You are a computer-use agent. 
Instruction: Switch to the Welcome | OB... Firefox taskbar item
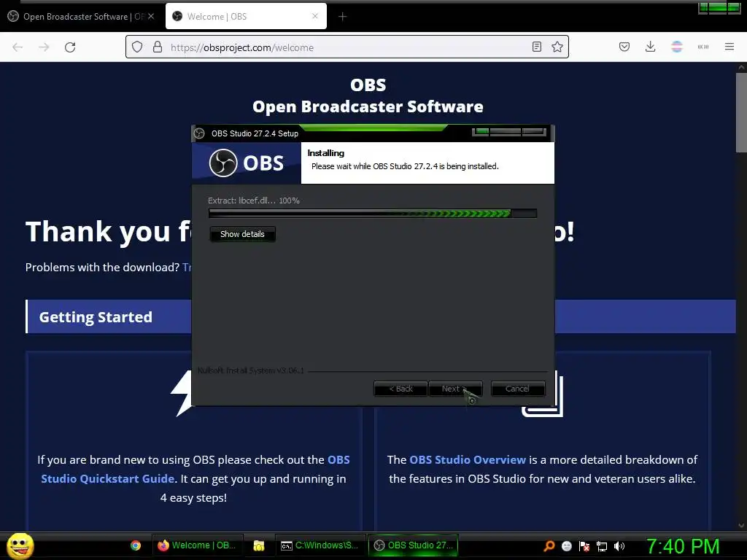tap(197, 545)
